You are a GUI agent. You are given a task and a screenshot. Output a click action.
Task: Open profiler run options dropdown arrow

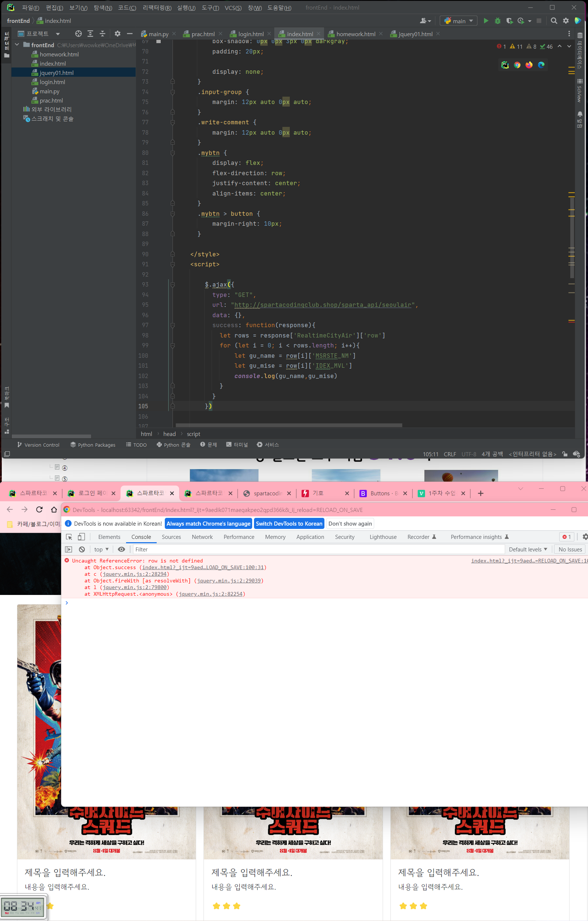click(529, 21)
